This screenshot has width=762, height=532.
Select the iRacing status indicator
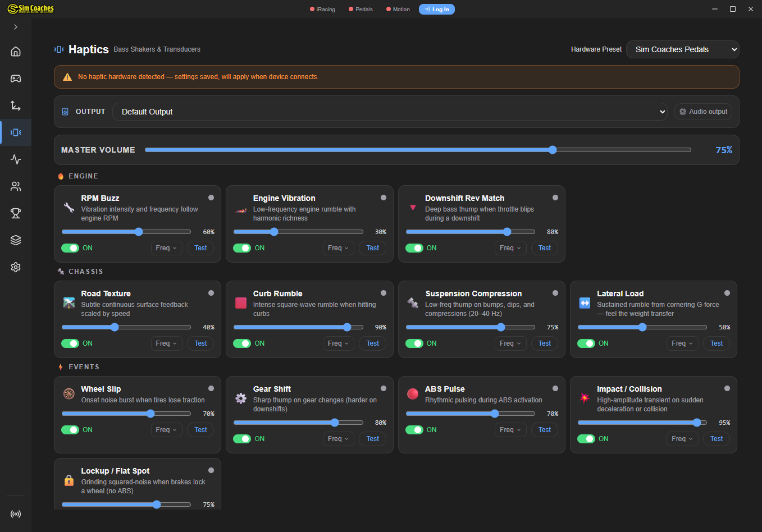pos(322,9)
